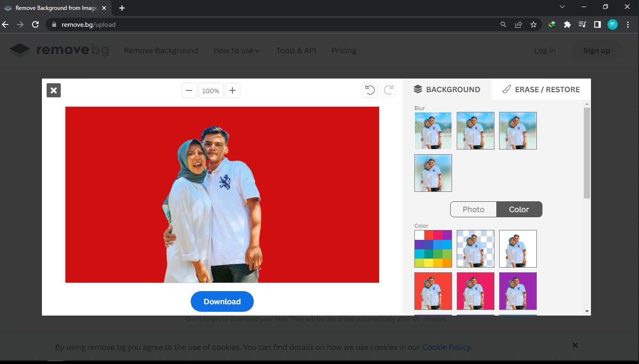Choose the pink background swatch
The height and width of the screenshot is (364, 639).
[476, 291]
